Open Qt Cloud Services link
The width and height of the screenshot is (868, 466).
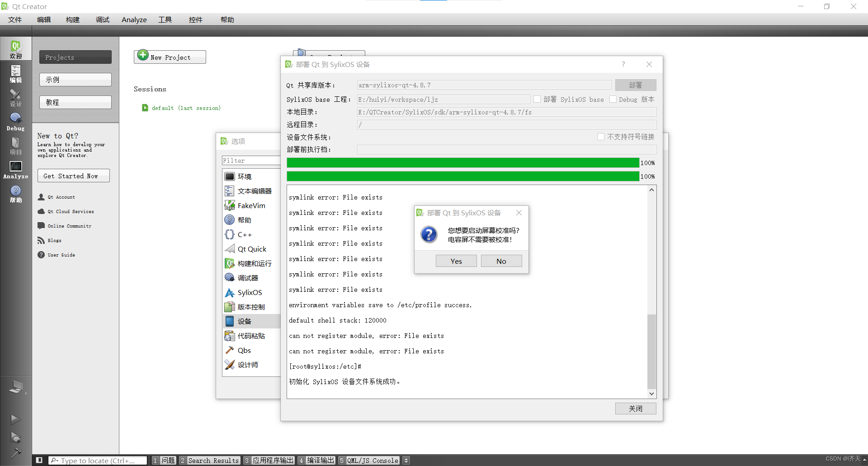tap(66, 211)
